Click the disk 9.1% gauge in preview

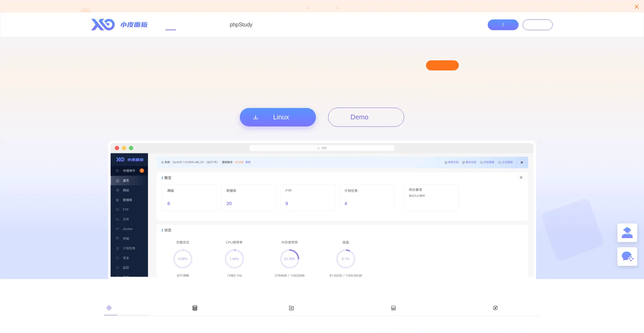coord(345,259)
